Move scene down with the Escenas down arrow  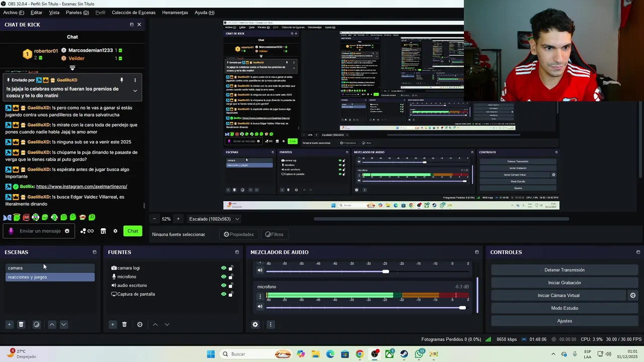pyautogui.click(x=64, y=324)
